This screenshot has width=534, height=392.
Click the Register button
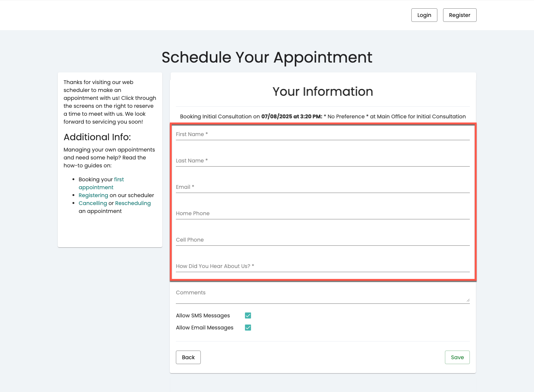point(460,15)
